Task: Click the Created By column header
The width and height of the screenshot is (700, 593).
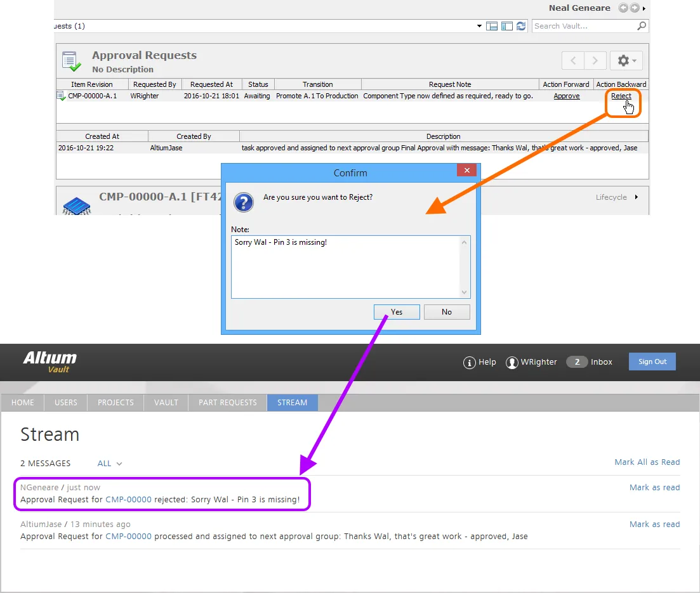Action: 194,136
